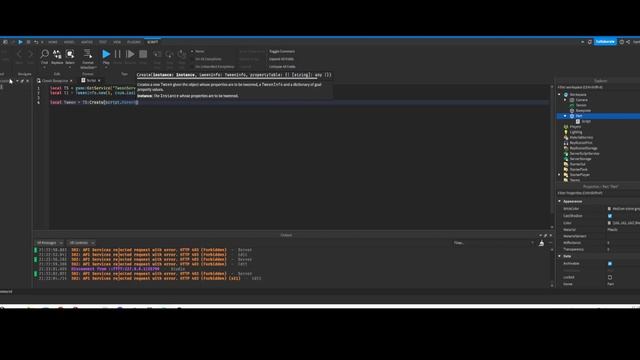Click the Filter Properties input field
This screenshot has height=360, width=640.
598,193
